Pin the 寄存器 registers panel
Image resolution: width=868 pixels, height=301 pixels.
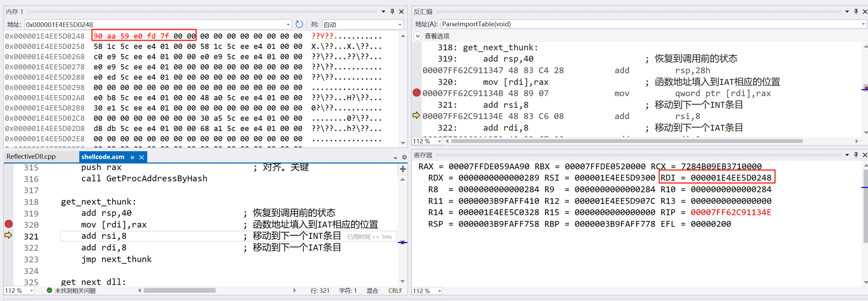pos(856,155)
